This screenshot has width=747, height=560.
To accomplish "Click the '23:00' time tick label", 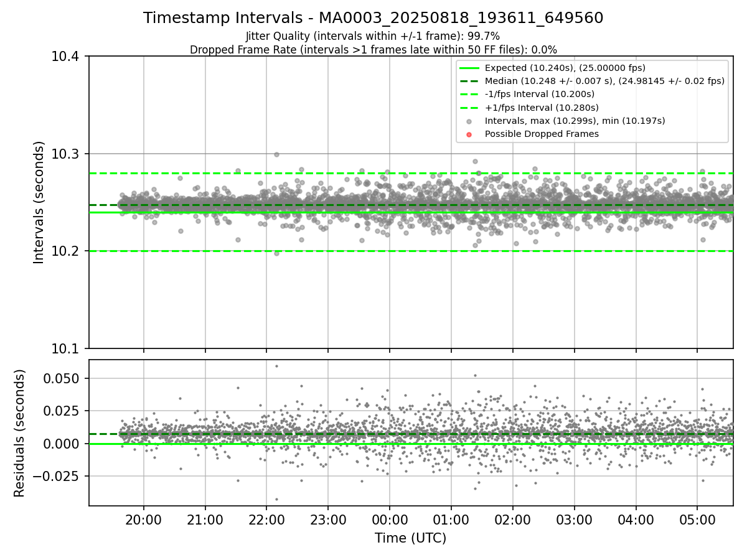I will pos(328,520).
